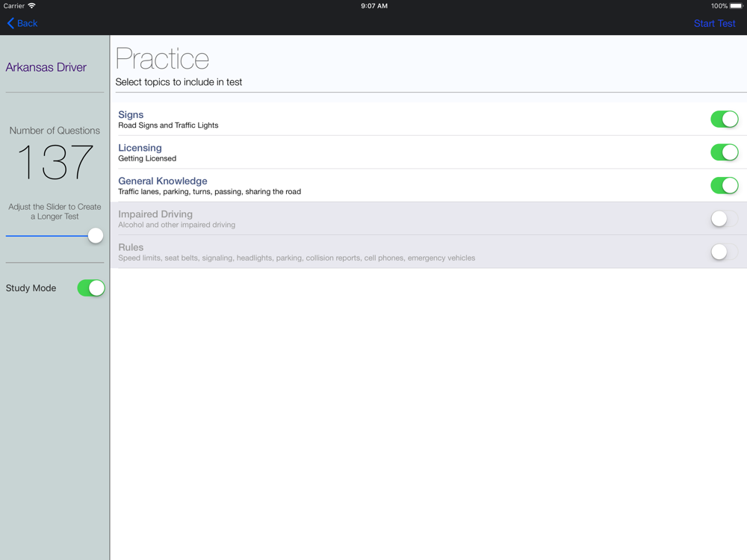Click the Arkansas Driver heading
Image resolution: width=747 pixels, height=560 pixels.
(x=46, y=67)
